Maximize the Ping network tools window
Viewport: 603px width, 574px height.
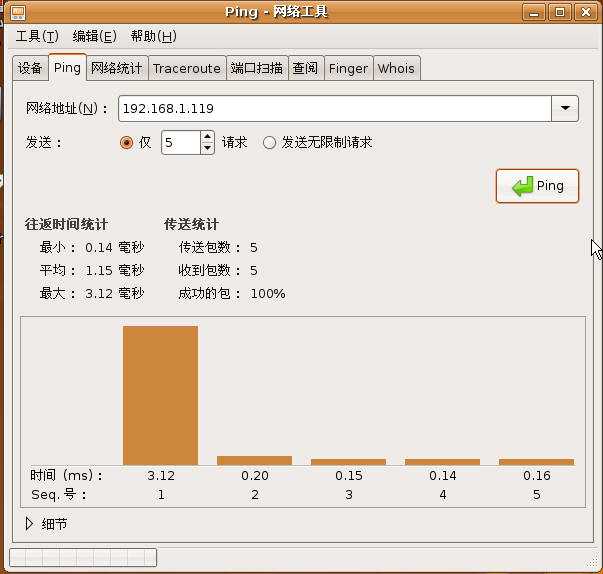click(560, 12)
